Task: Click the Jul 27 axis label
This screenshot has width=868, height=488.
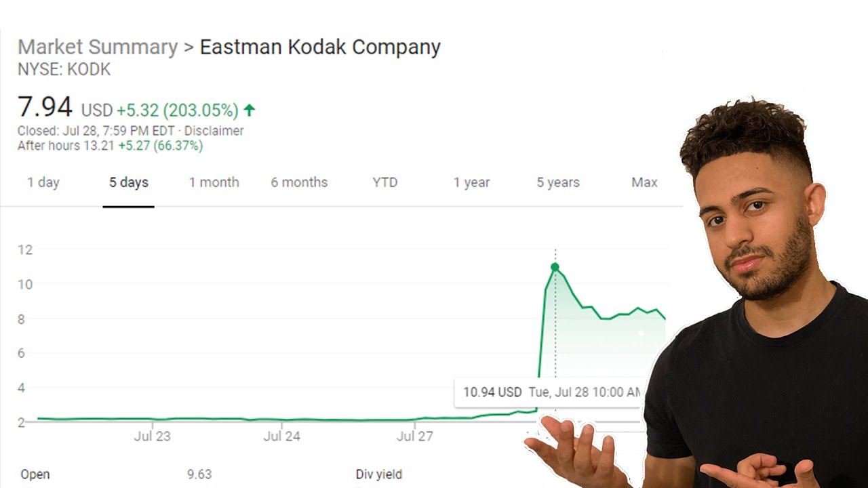Action: [x=414, y=436]
